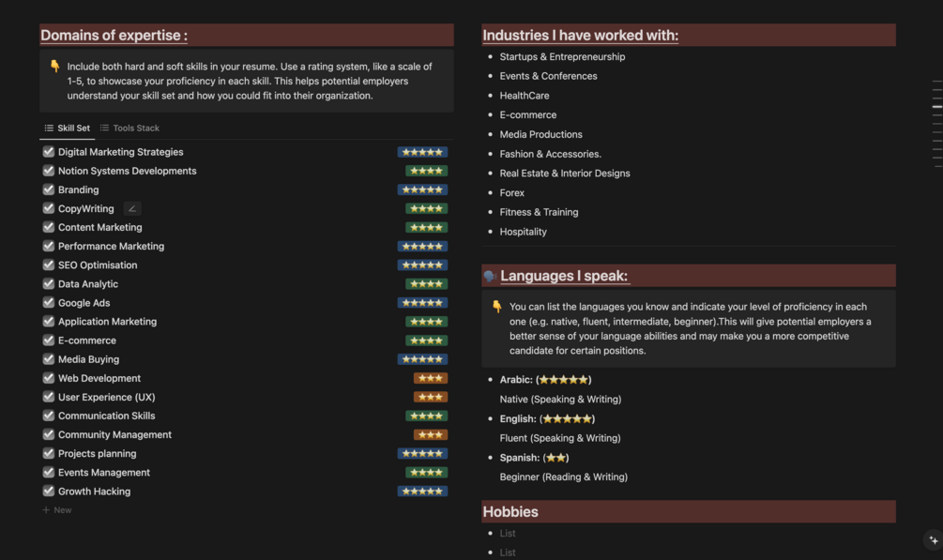Click the pointing-hand emoji in skills callout

point(54,67)
